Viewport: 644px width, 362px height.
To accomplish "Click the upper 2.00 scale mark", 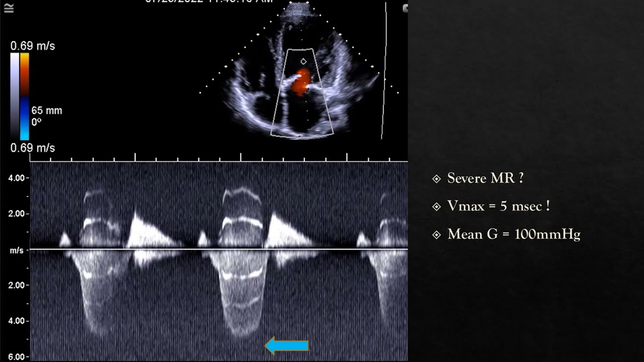I will click(16, 214).
